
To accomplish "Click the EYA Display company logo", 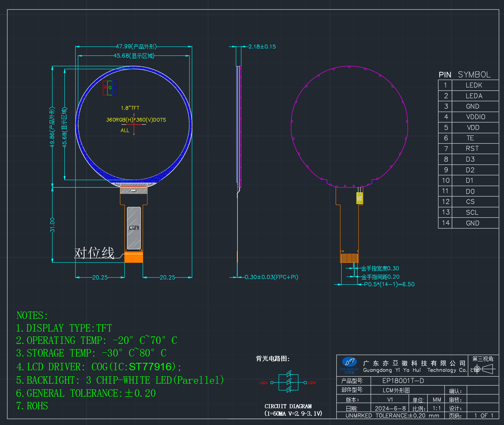I will (x=349, y=365).
